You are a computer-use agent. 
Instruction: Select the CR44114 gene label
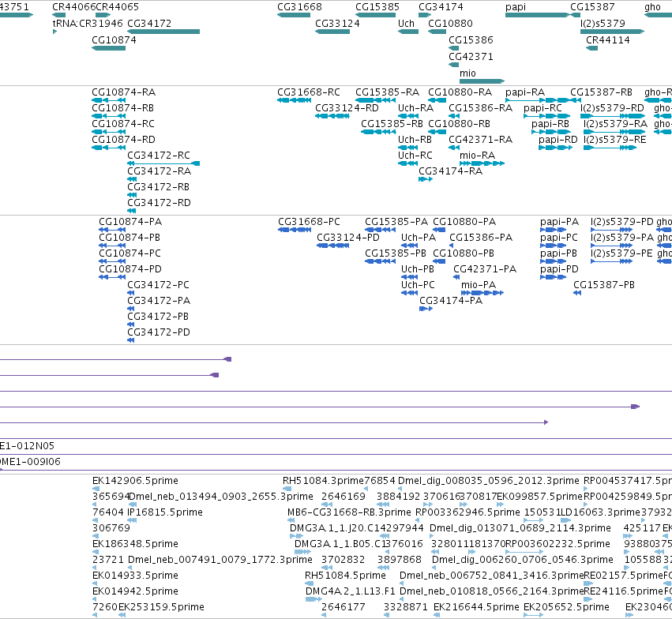coord(608,40)
